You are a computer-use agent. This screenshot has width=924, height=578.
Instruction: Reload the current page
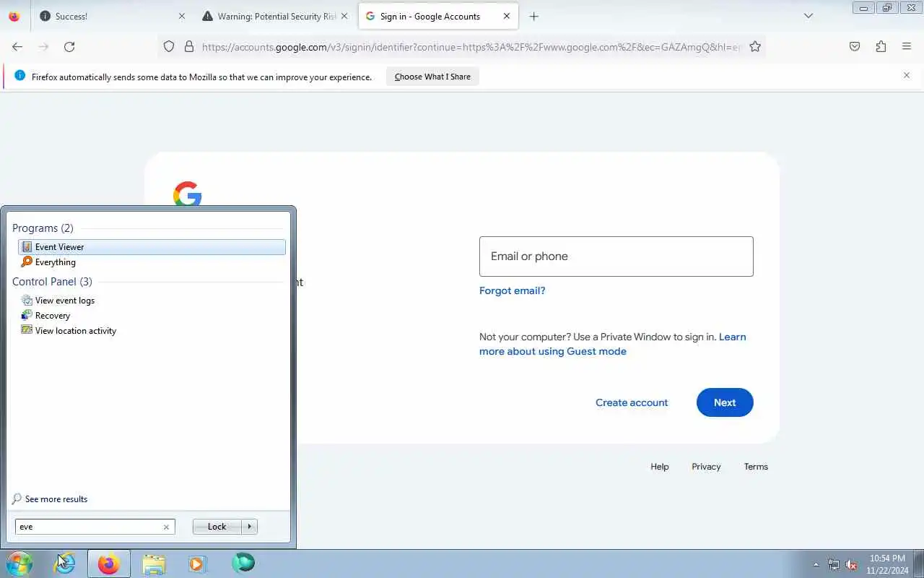(x=69, y=46)
